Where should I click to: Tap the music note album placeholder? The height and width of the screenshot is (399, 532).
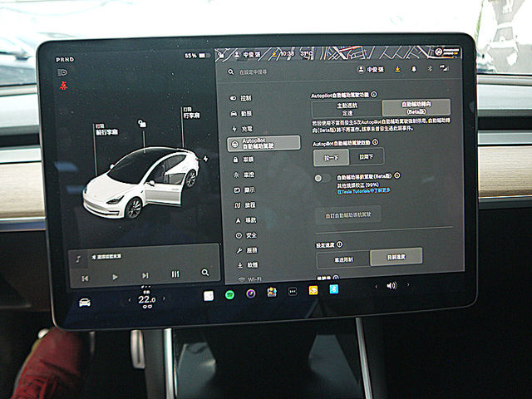coord(78,259)
